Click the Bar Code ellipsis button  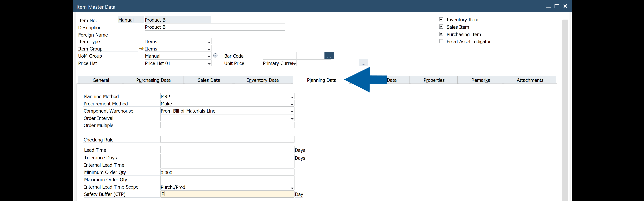point(329,56)
